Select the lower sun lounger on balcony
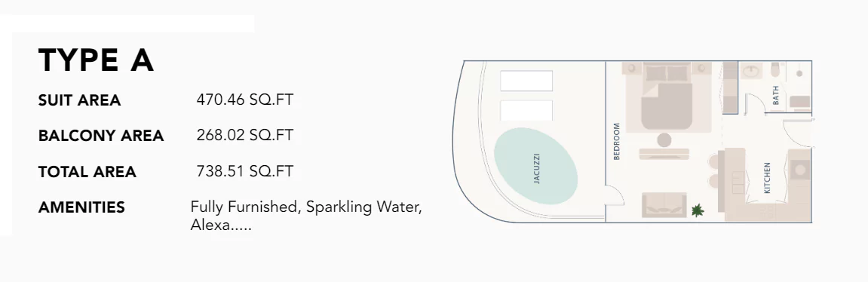The height and width of the screenshot is (282, 868). point(526,110)
